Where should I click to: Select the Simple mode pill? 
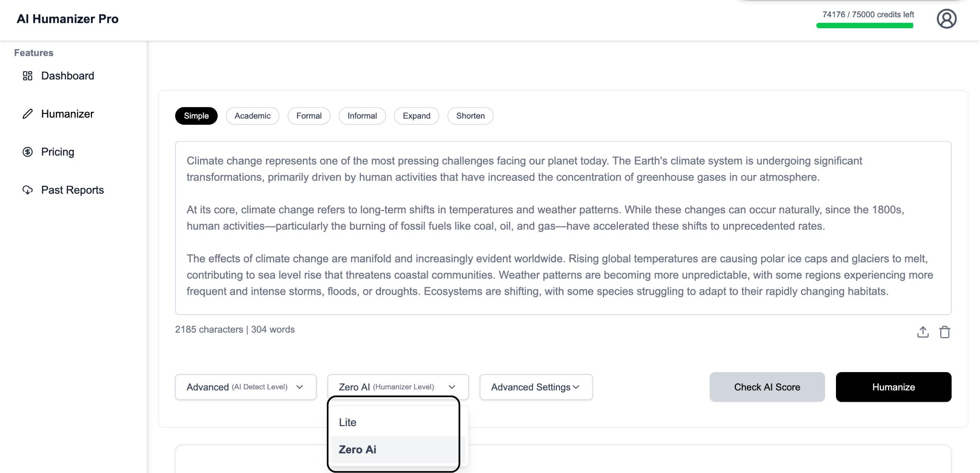coord(196,116)
